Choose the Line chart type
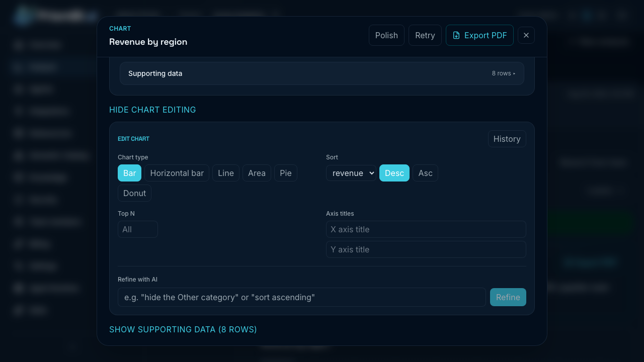The height and width of the screenshot is (362, 644). (x=226, y=173)
